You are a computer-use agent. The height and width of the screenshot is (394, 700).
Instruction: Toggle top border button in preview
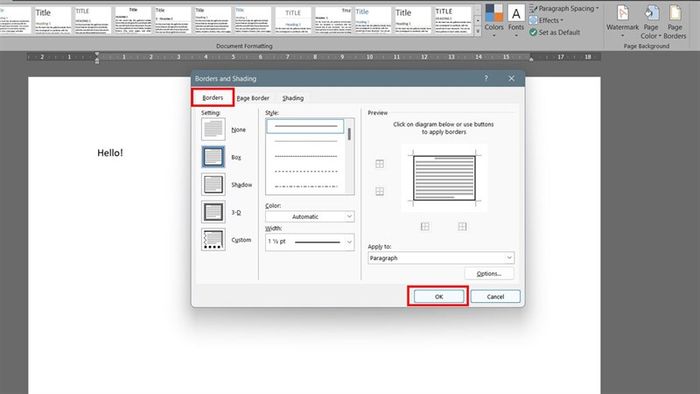coord(379,164)
